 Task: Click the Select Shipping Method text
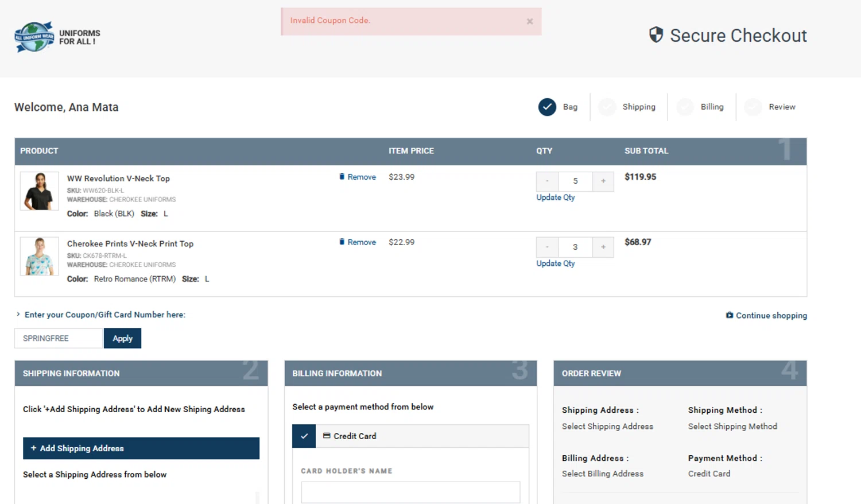coord(732,427)
